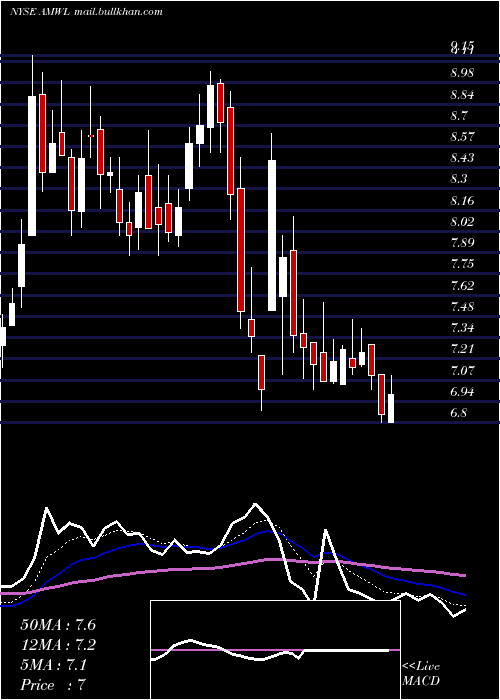Select the 8.7 price level label
500x700 pixels.
point(459,116)
